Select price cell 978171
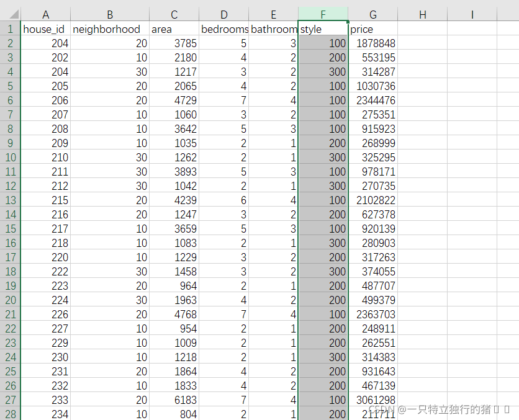The width and height of the screenshot is (519, 420). tap(372, 171)
